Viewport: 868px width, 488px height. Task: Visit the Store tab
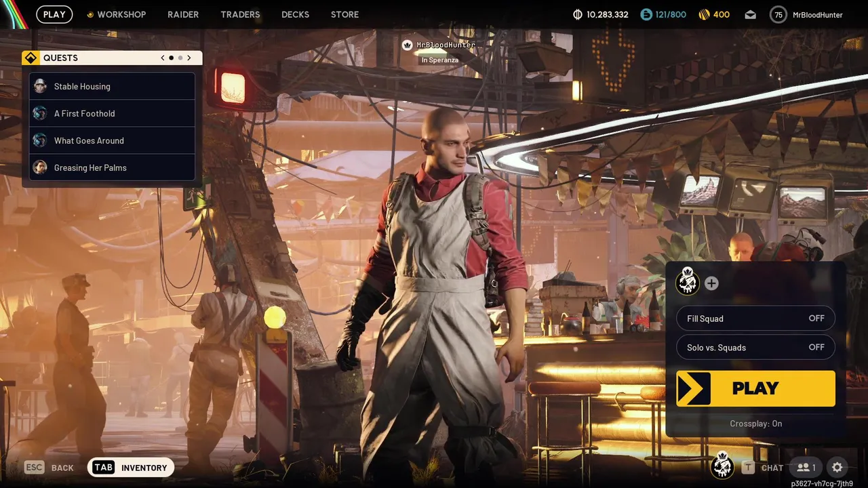click(344, 14)
